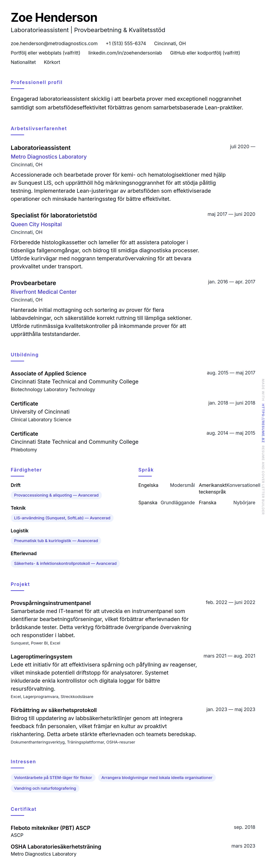Select the Pneumatisk tub & kurirlogistik tag
The width and height of the screenshot is (266, 868).
[56, 541]
